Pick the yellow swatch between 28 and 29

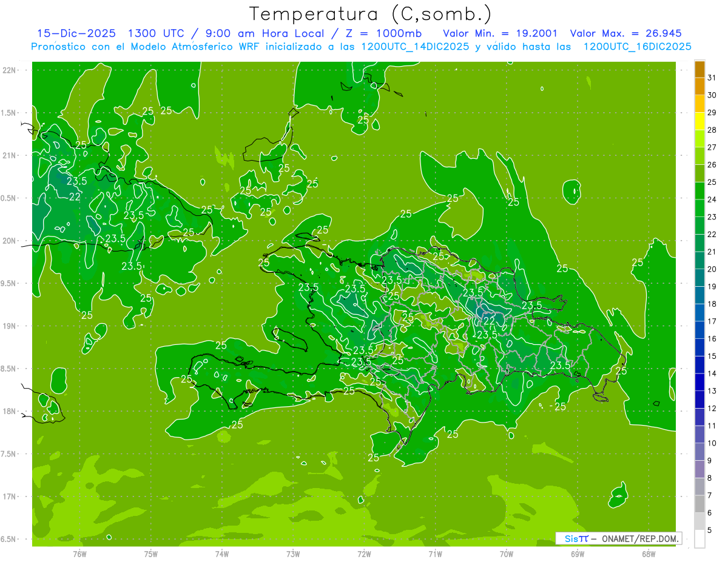click(699, 121)
